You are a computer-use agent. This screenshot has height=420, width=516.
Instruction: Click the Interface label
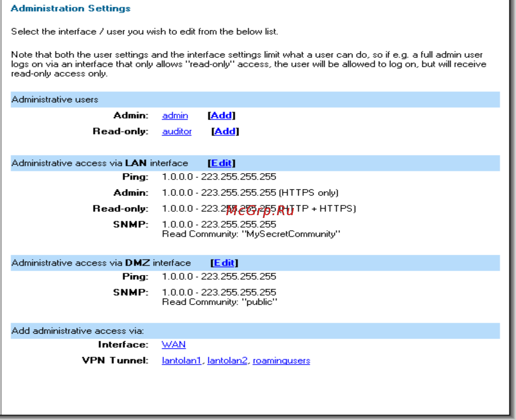(123, 345)
